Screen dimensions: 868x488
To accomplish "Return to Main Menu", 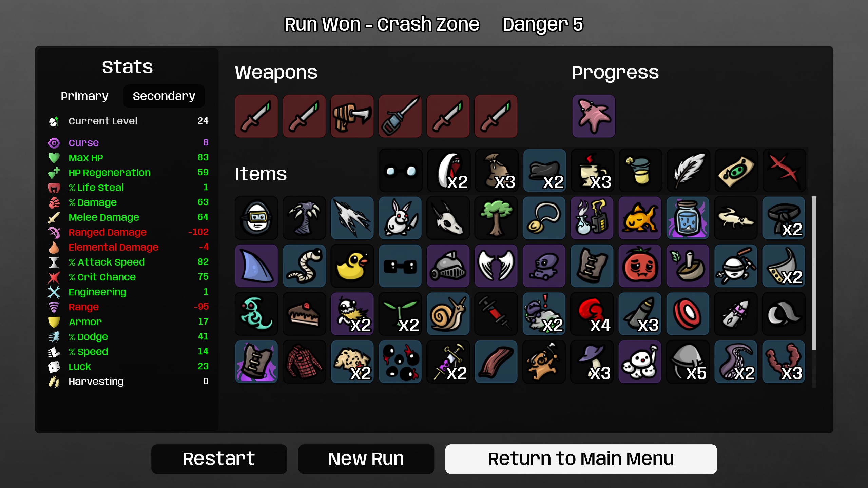I will [x=581, y=459].
